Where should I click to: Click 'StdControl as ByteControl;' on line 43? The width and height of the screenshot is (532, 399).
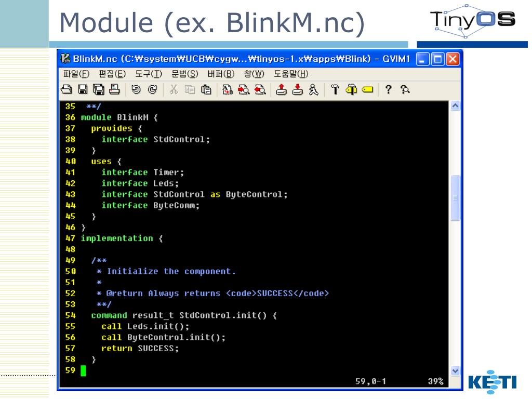click(x=220, y=194)
